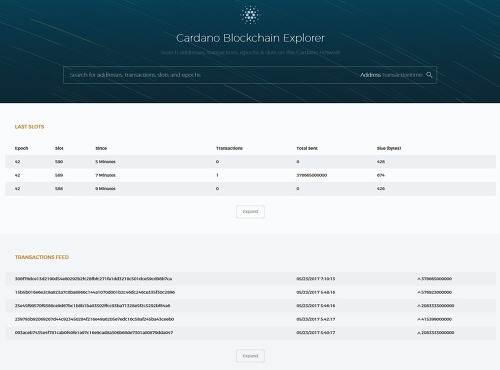500x370 pixels.
Task: Open the transaction hash timestamped 5:48:16
Action: pos(95,292)
